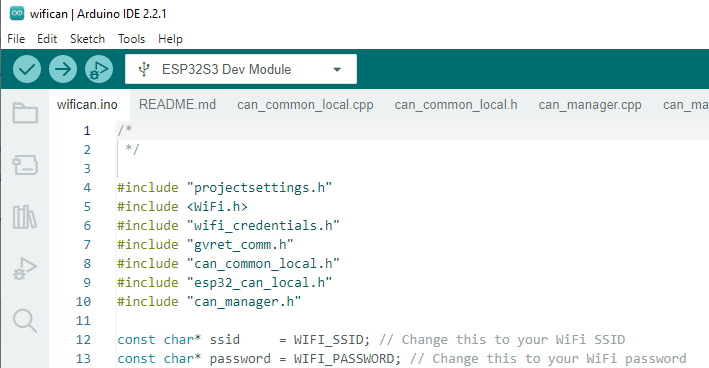This screenshot has width=709, height=368.
Task: Click the "gvret_comm.h" include text
Action: pos(240,245)
